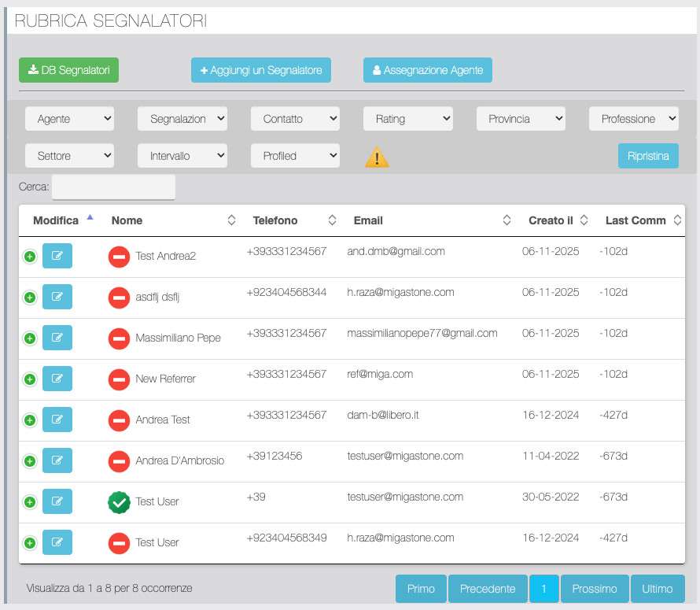Viewport: 700px width, 610px height.
Task: Open edit icon for Andrea D'Ambrosio
Action: [57, 460]
